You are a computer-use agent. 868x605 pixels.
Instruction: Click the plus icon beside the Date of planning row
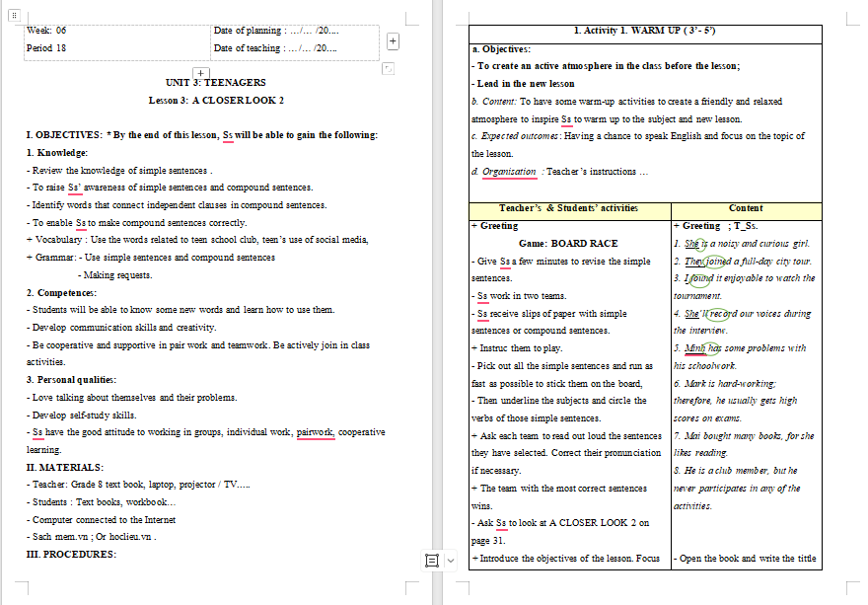point(394,41)
